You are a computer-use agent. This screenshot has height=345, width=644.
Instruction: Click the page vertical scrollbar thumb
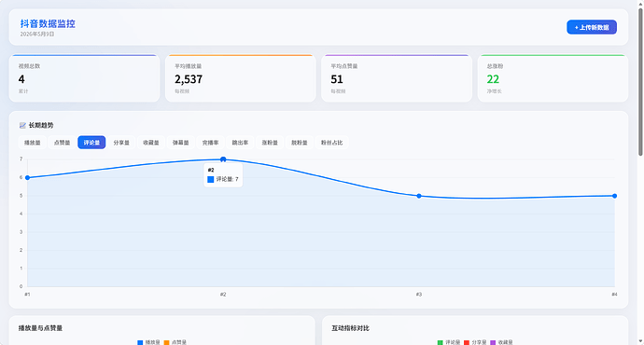click(640, 82)
